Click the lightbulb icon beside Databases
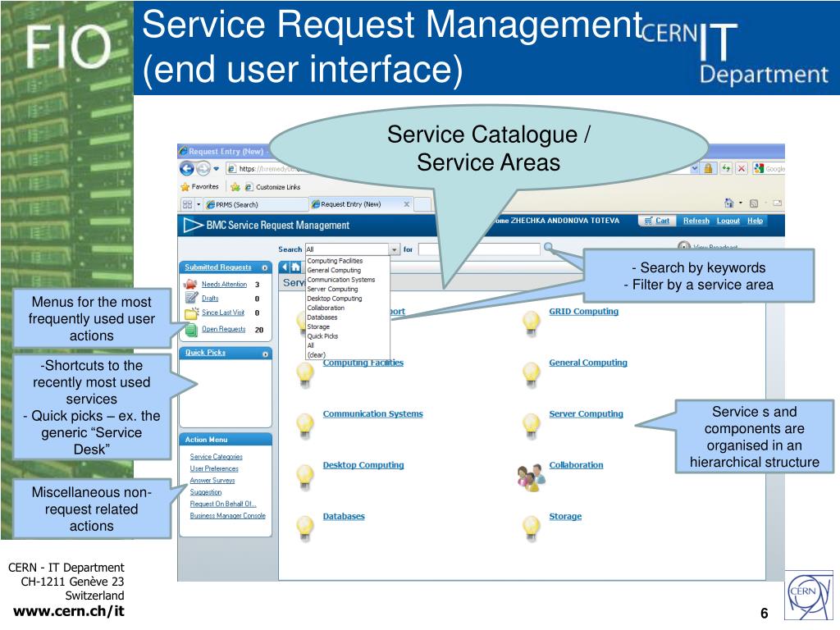The width and height of the screenshot is (840, 630). click(x=305, y=528)
